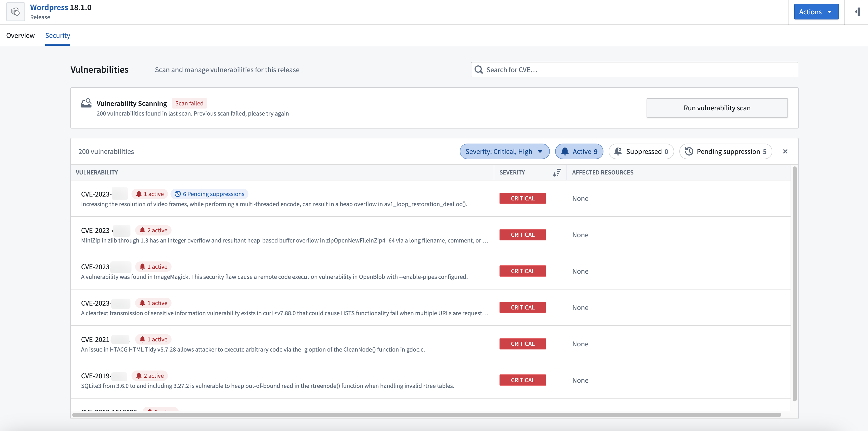The height and width of the screenshot is (431, 868).
Task: Toggle the Active 9 filter
Action: pyautogui.click(x=579, y=152)
